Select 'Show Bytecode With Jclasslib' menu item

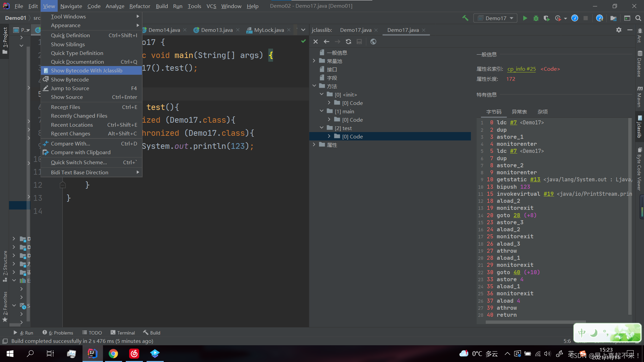[87, 71]
